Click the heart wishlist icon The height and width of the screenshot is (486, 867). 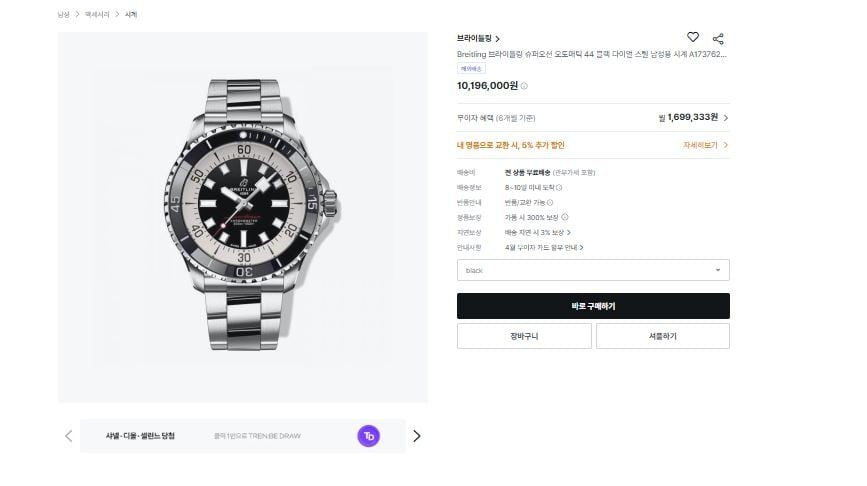click(693, 38)
